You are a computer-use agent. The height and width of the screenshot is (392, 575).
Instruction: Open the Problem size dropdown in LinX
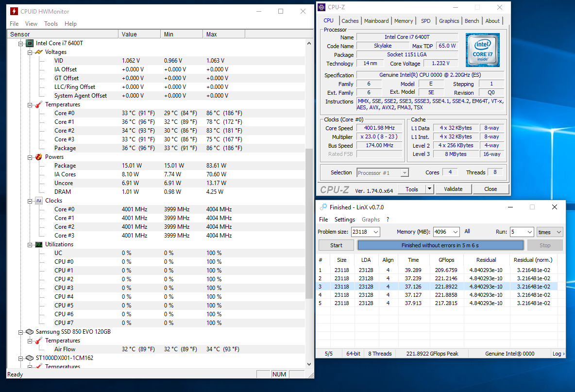[376, 232]
